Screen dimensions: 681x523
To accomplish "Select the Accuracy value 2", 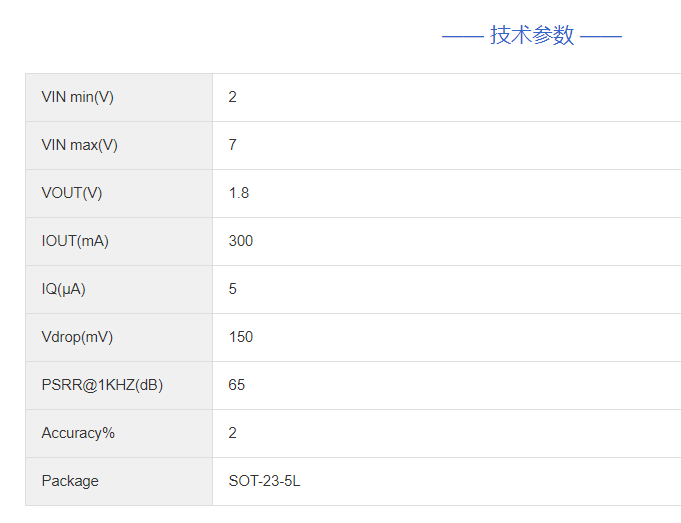I will pos(233,433).
